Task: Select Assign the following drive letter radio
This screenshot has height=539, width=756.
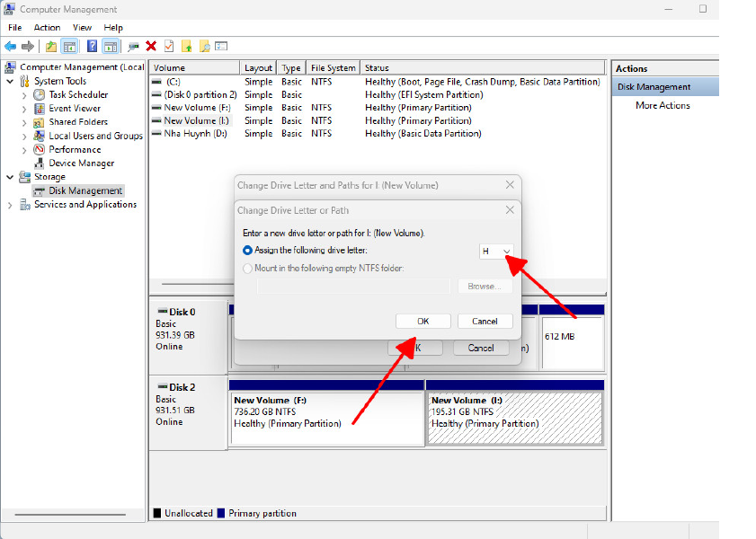Action: point(247,251)
